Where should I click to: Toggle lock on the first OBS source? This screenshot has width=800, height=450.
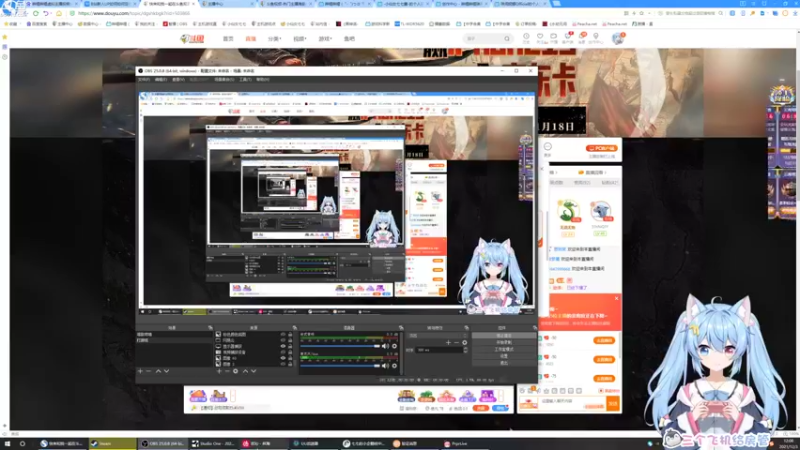click(x=290, y=334)
